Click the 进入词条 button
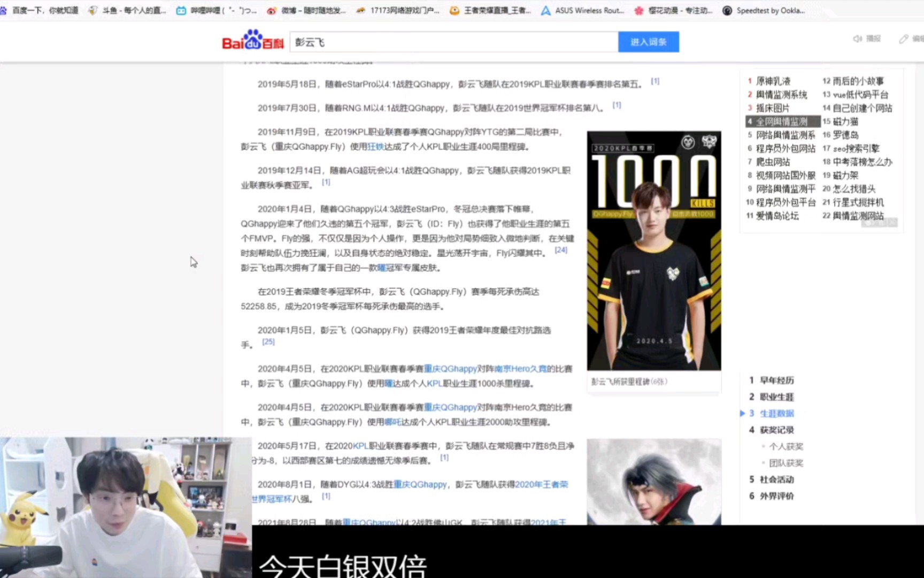 (x=648, y=42)
